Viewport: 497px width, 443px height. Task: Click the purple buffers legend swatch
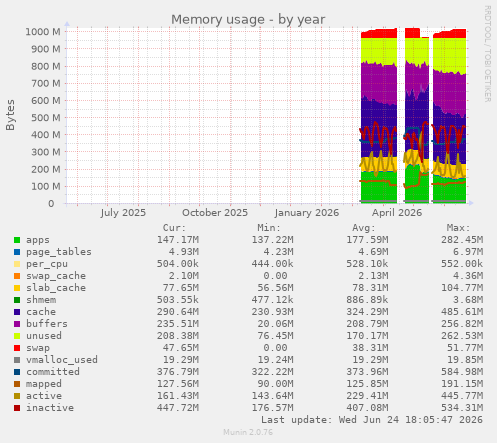point(17,324)
